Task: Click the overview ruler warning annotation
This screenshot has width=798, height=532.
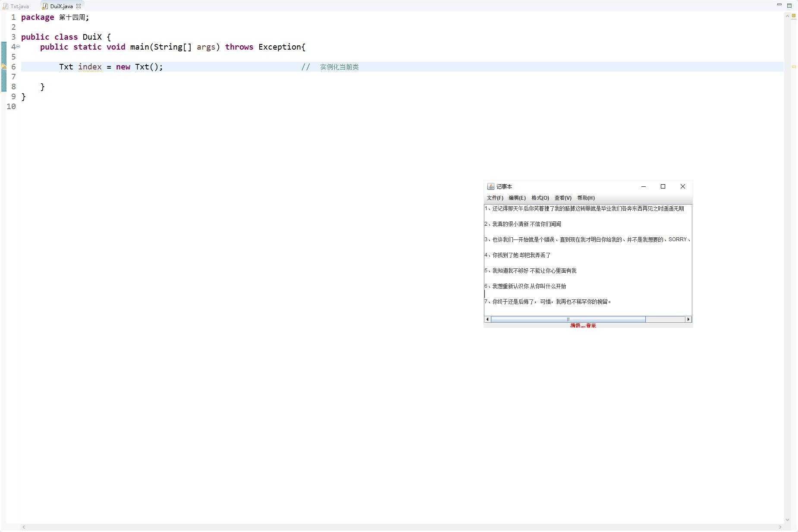Action: [x=794, y=67]
